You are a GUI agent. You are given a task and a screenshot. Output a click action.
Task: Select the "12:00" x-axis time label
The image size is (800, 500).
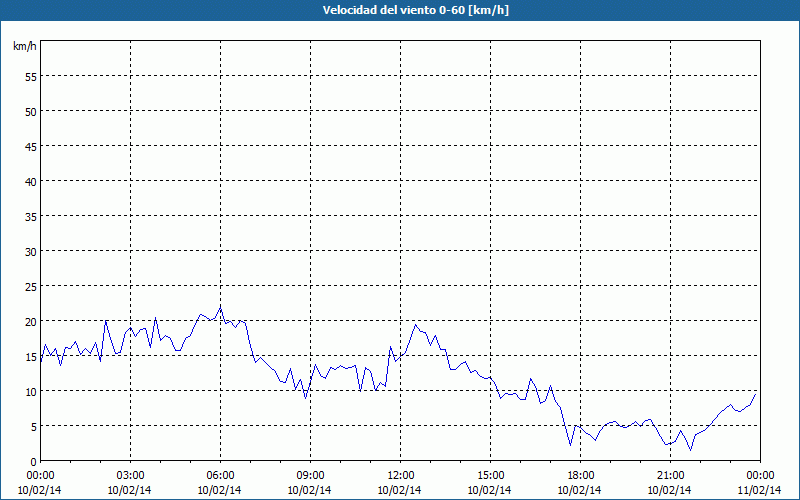coord(401,476)
